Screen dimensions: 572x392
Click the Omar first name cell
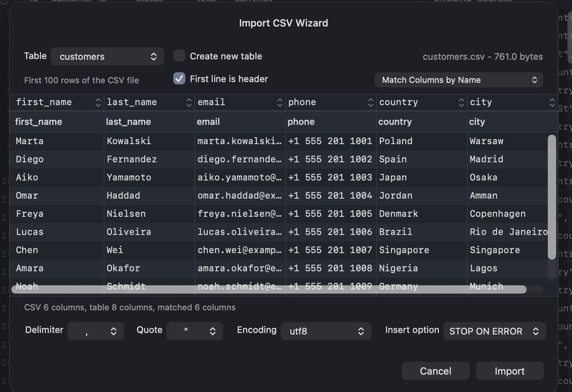click(x=57, y=196)
